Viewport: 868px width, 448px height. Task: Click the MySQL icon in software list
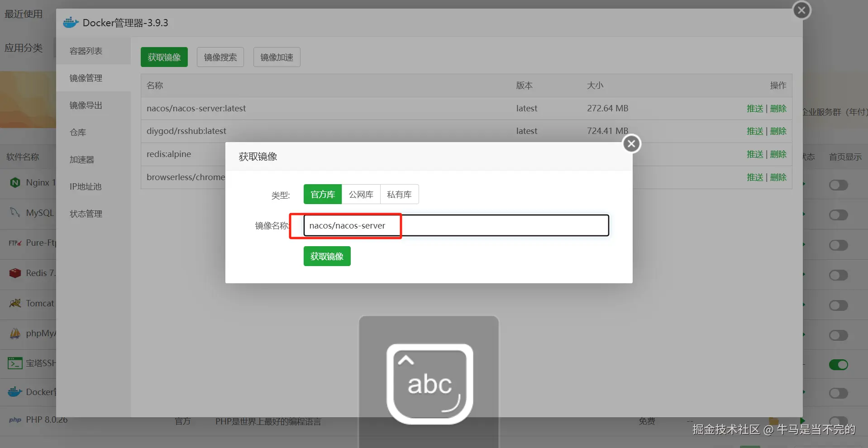(15, 212)
